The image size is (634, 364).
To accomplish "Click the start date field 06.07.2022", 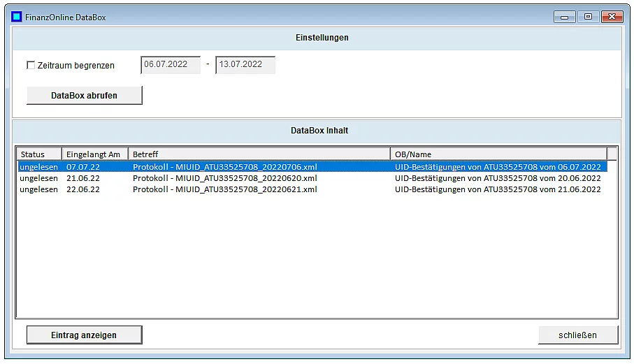I will (x=170, y=65).
